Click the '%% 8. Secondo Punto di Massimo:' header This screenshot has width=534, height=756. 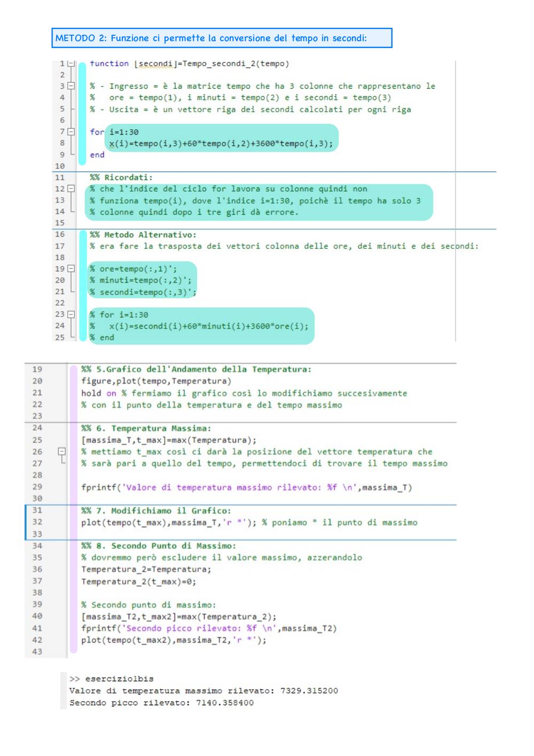click(159, 545)
